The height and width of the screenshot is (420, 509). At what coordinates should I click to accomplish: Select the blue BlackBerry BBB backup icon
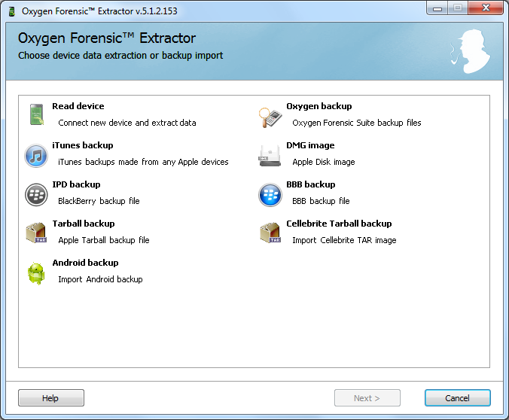270,195
